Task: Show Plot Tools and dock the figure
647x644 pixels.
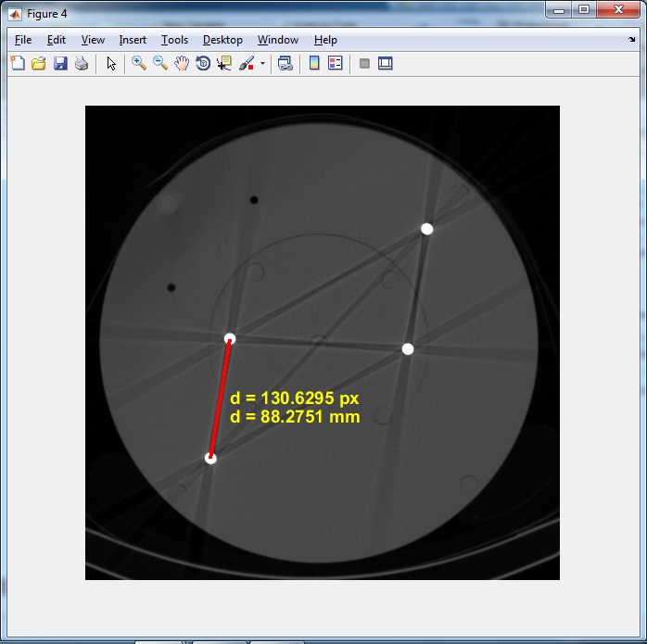Action: (x=386, y=64)
